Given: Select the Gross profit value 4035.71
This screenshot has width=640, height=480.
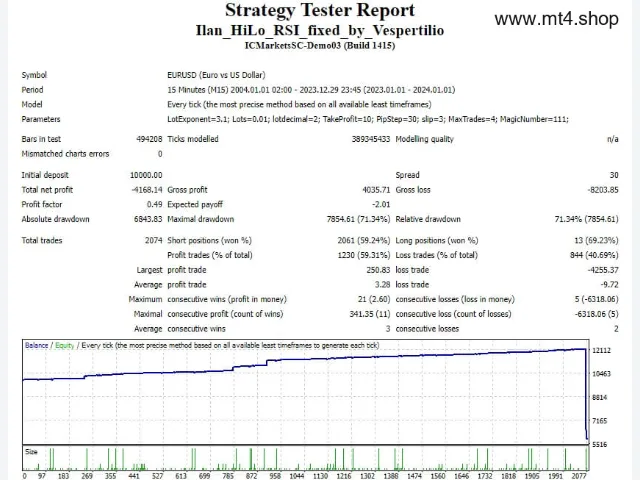Looking at the screenshot, I should point(376,190).
